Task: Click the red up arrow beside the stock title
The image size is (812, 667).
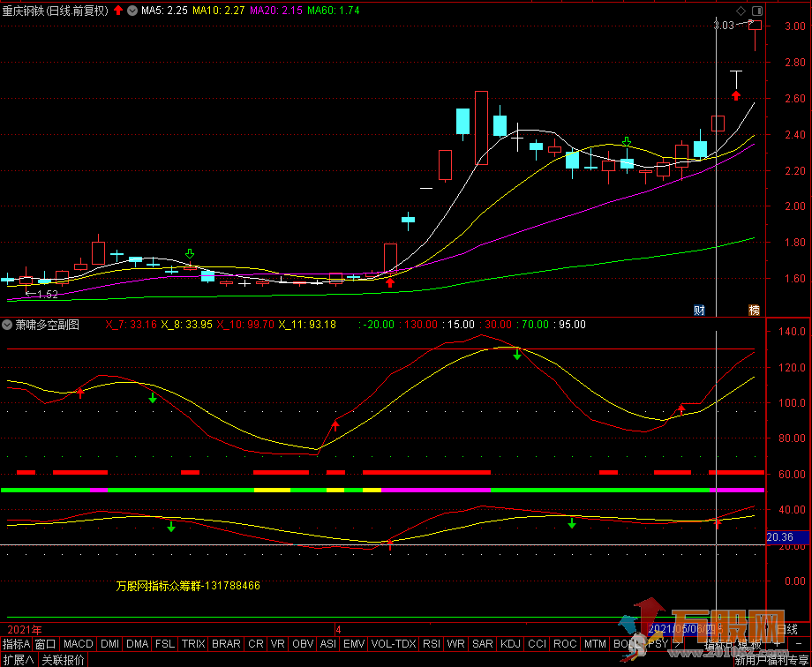Action: [118, 10]
